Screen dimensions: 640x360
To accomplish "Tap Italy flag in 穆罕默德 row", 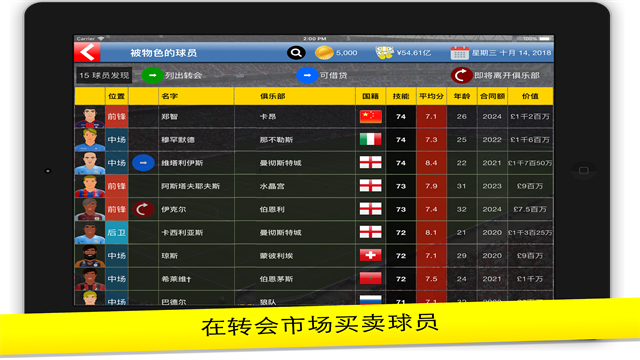I will 371,140.
